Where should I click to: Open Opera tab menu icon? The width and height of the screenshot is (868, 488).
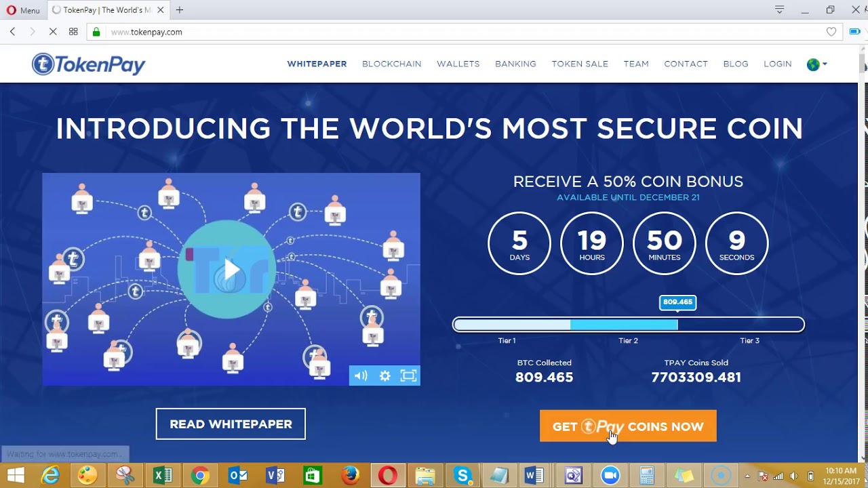point(780,9)
